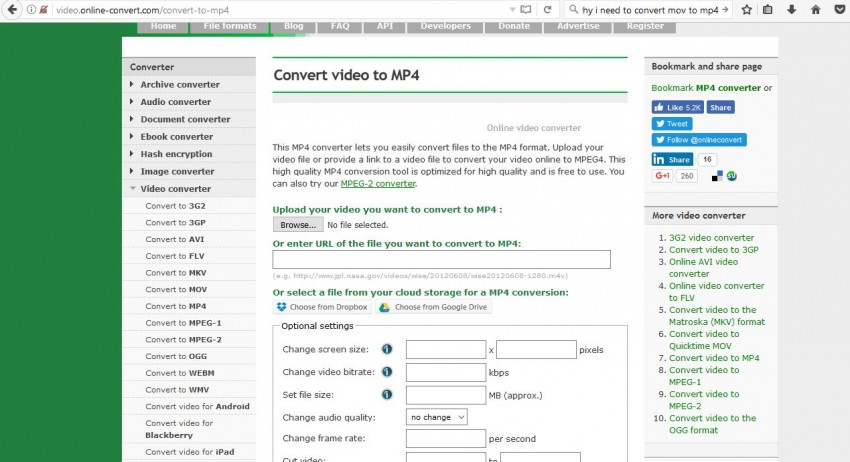Expand the Image converter sidebar section

[x=176, y=171]
